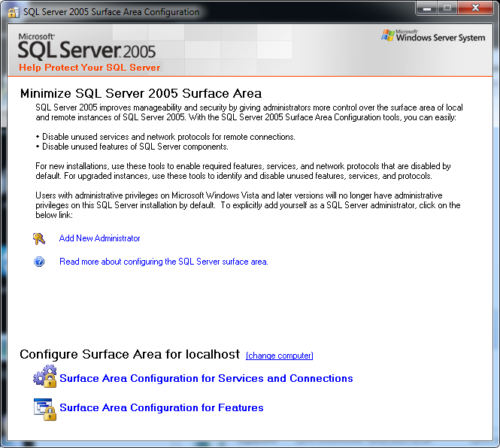Click the Windows Server System logo
The image size is (500, 448).
433,36
